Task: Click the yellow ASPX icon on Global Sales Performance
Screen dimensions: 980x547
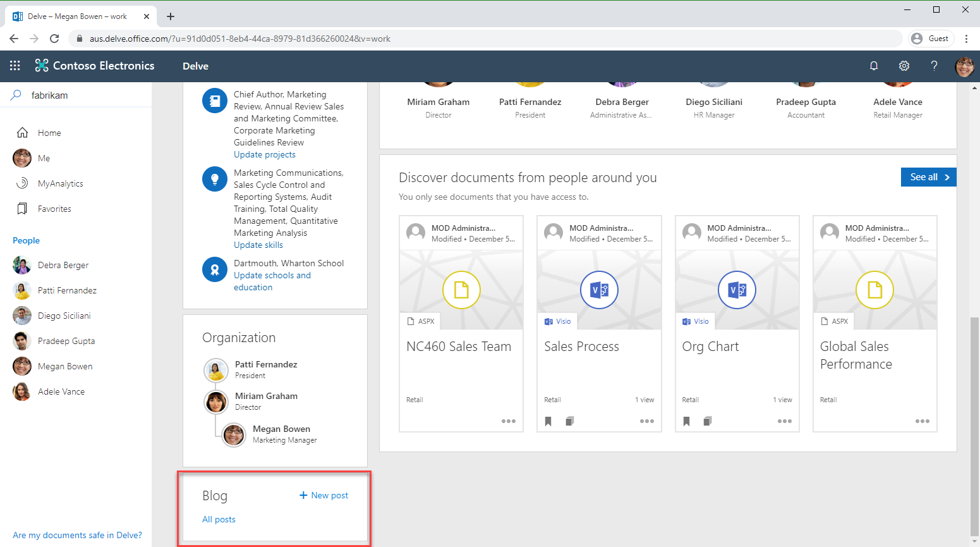Action: point(874,290)
